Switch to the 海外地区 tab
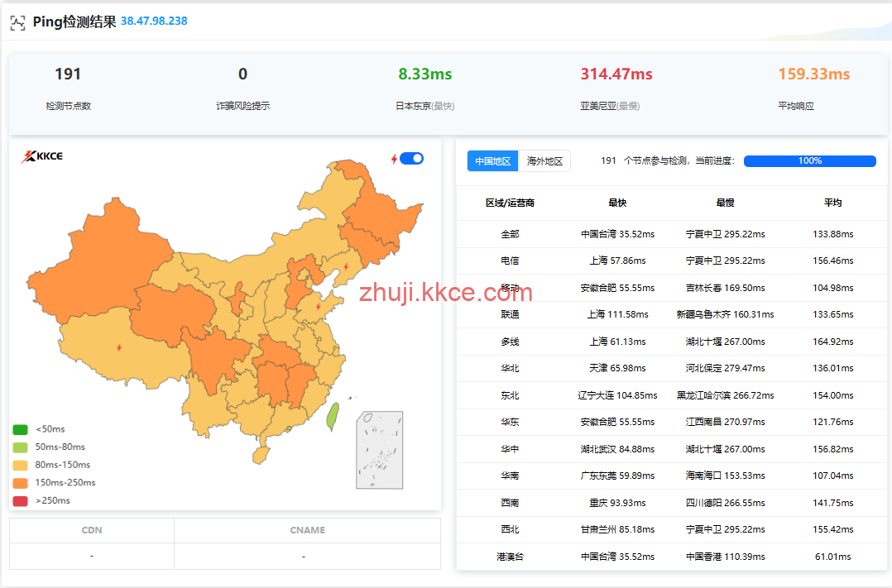The image size is (892, 588). (x=544, y=161)
